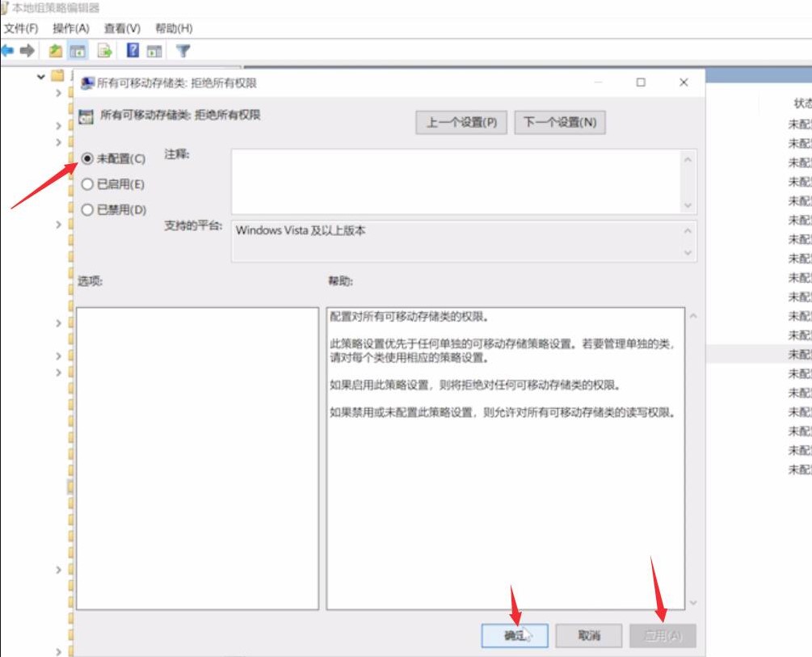Click the 上一个设置(P) button
The height and width of the screenshot is (657, 812).
(x=461, y=122)
